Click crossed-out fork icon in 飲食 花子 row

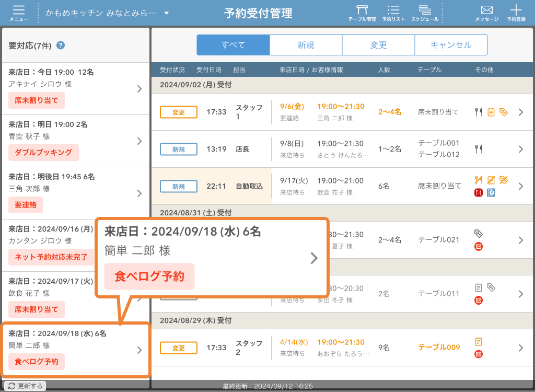pos(479,180)
